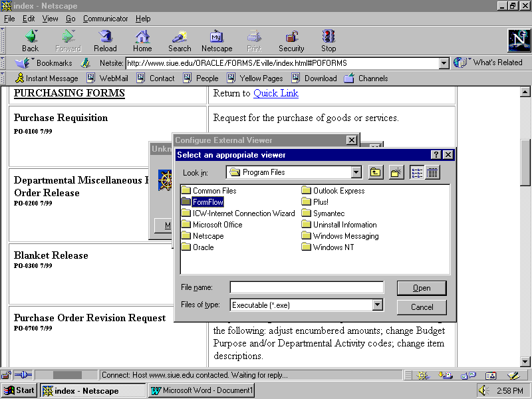Click the Open button in dialog
532x399 pixels.
(x=422, y=288)
